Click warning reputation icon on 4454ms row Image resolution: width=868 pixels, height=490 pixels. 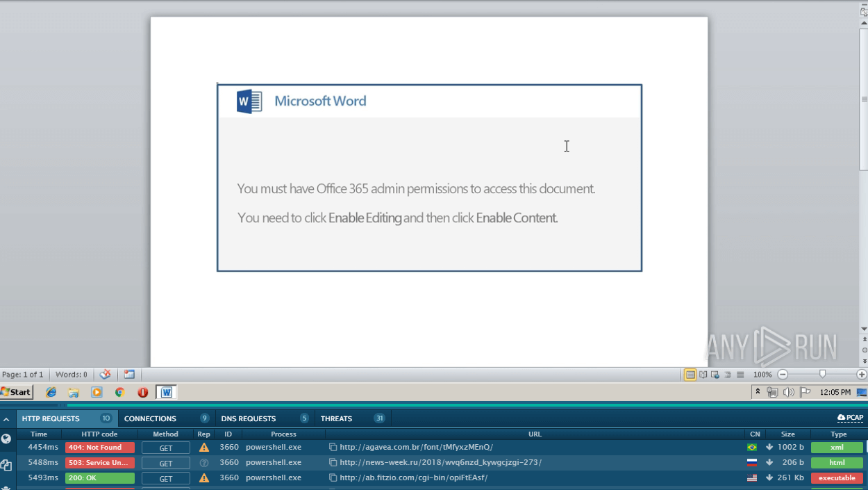click(x=204, y=447)
